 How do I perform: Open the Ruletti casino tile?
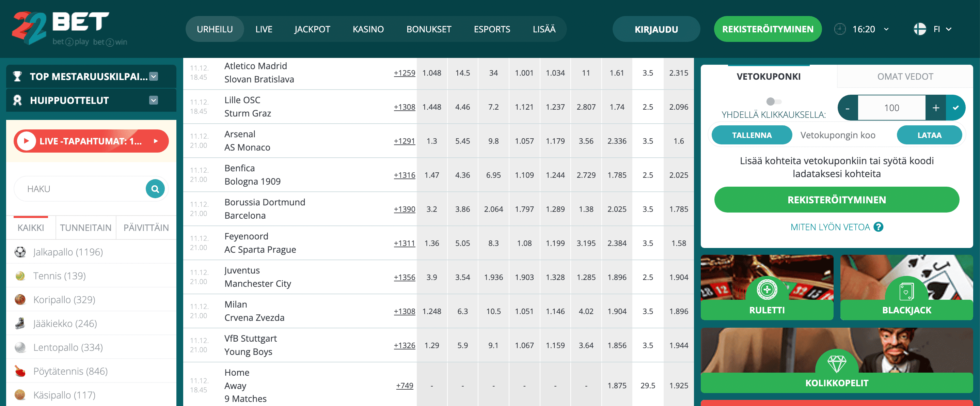point(766,287)
